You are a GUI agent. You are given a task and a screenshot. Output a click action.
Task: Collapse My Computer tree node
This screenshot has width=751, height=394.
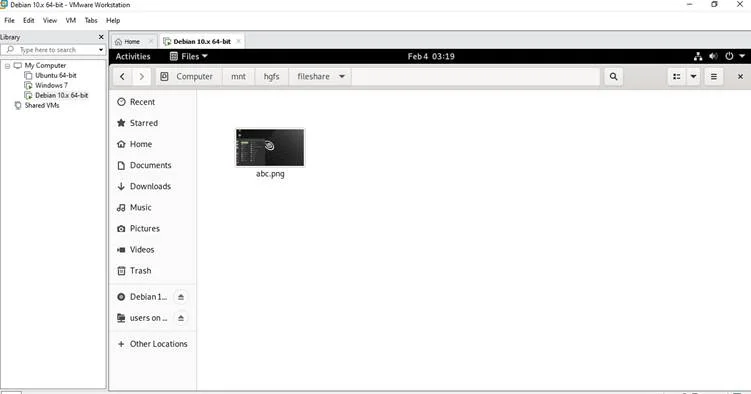point(7,66)
